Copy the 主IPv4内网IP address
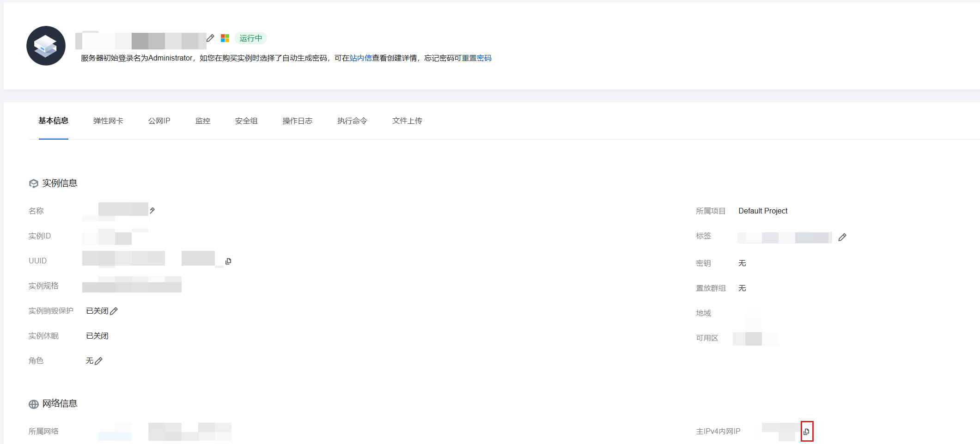The width and height of the screenshot is (980, 444). (806, 432)
